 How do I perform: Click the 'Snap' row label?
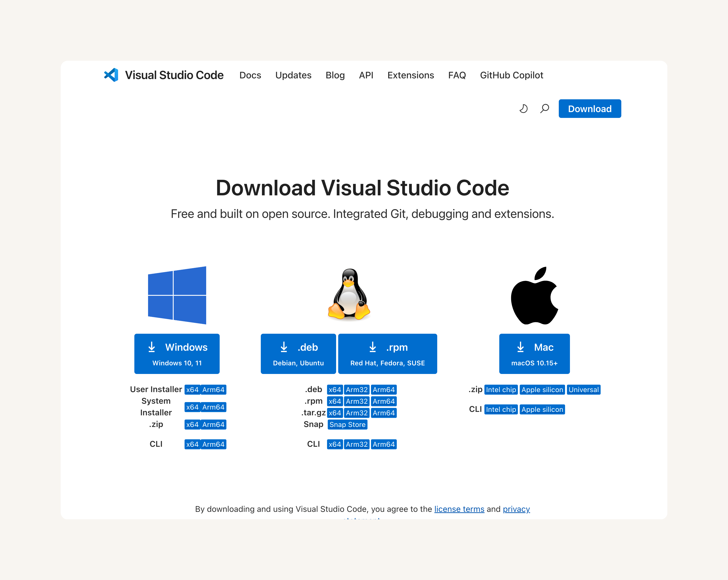[313, 424]
